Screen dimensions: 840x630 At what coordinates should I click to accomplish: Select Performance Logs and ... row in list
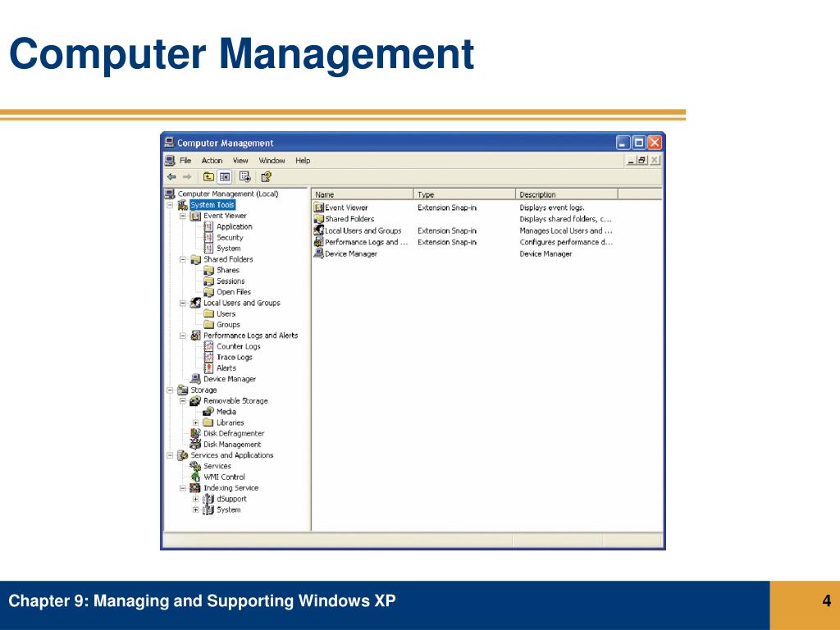point(367,242)
